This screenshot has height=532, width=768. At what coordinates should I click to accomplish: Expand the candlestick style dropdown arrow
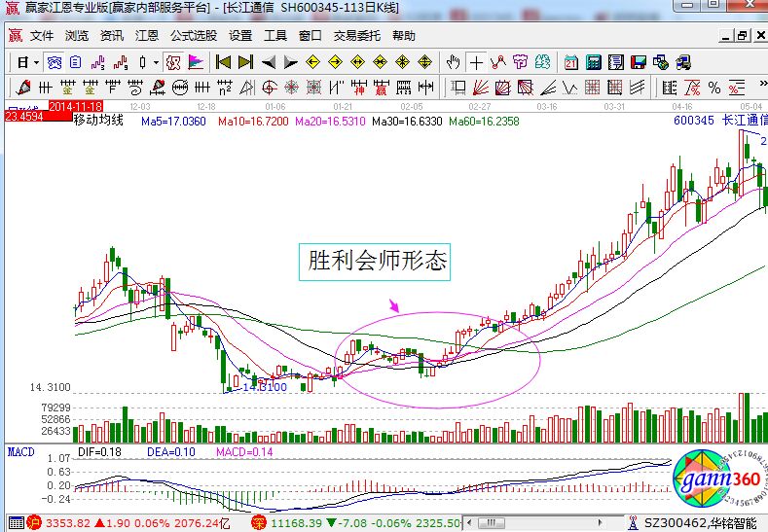156,62
